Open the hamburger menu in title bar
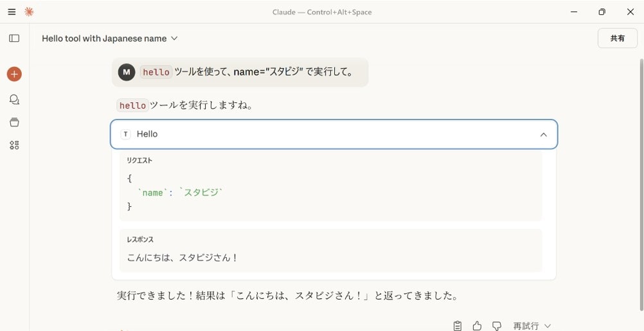Image resolution: width=644 pixels, height=331 pixels. click(12, 12)
